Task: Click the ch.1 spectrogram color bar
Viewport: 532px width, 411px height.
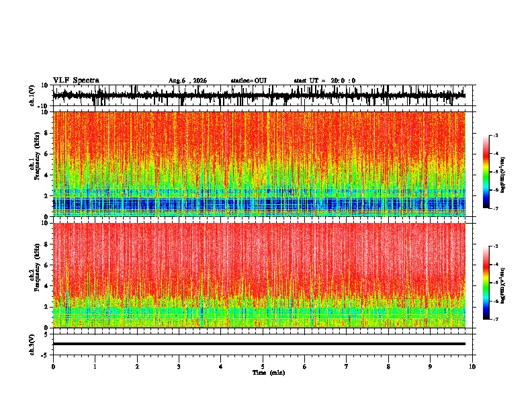Action: pyautogui.click(x=486, y=172)
